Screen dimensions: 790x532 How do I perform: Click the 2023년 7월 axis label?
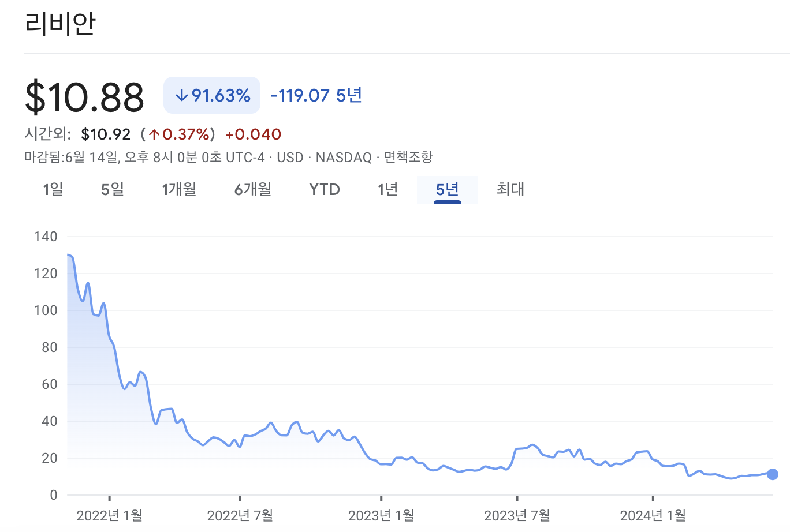point(517,516)
